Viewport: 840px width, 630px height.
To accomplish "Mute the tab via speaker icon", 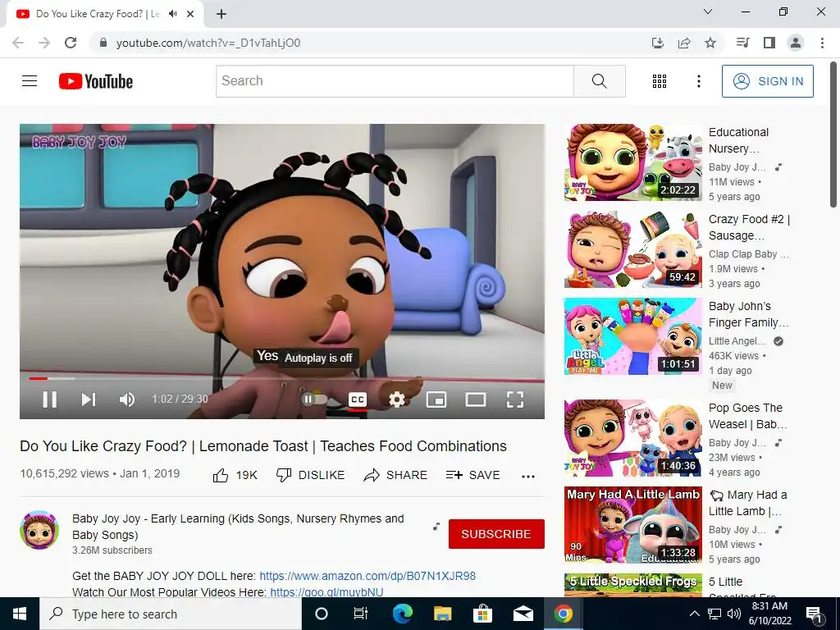I will point(172,14).
